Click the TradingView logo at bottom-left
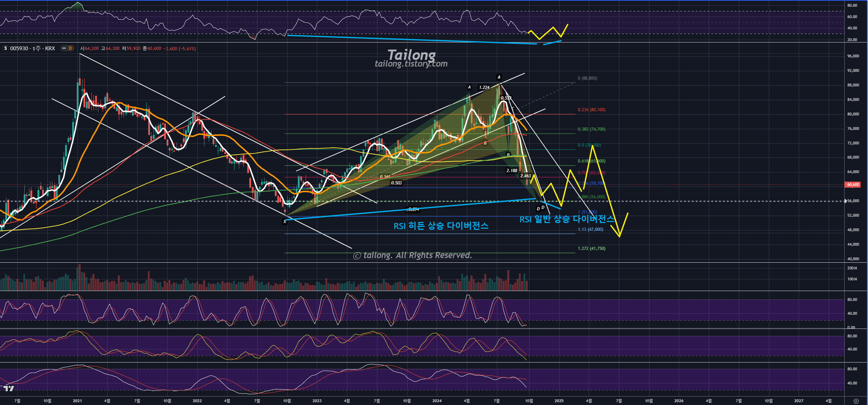The height and width of the screenshot is (405, 868). [x=8, y=389]
